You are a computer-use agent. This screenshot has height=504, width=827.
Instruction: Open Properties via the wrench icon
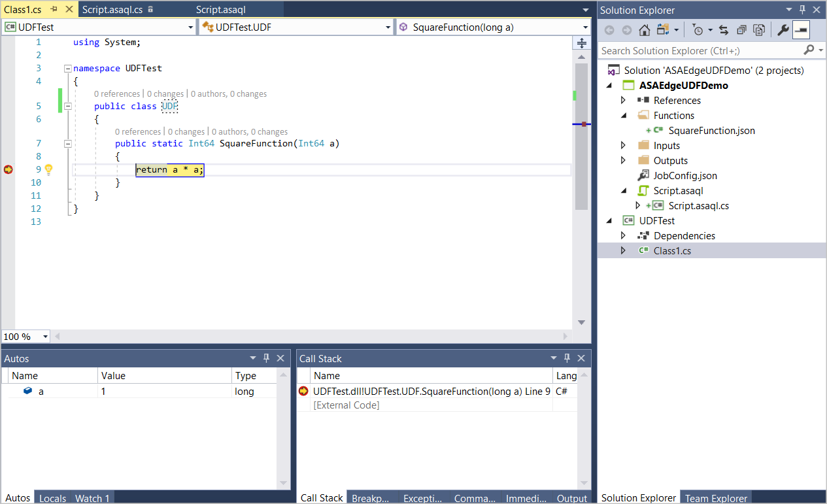(x=783, y=29)
